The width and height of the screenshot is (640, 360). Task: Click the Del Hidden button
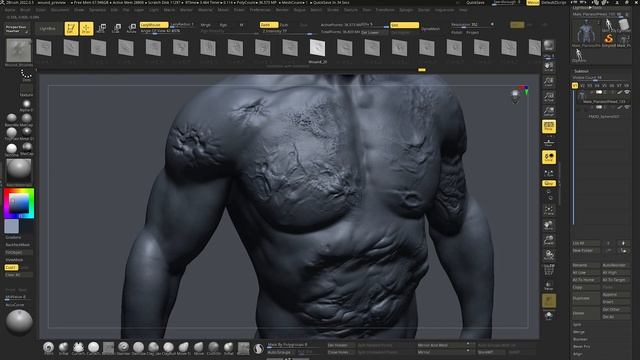pyautogui.click(x=340, y=345)
